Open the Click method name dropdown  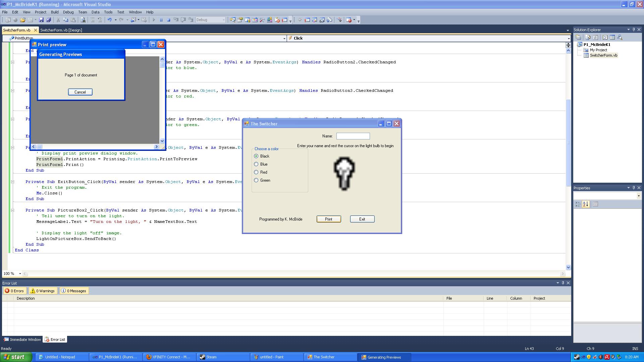pos(568,38)
